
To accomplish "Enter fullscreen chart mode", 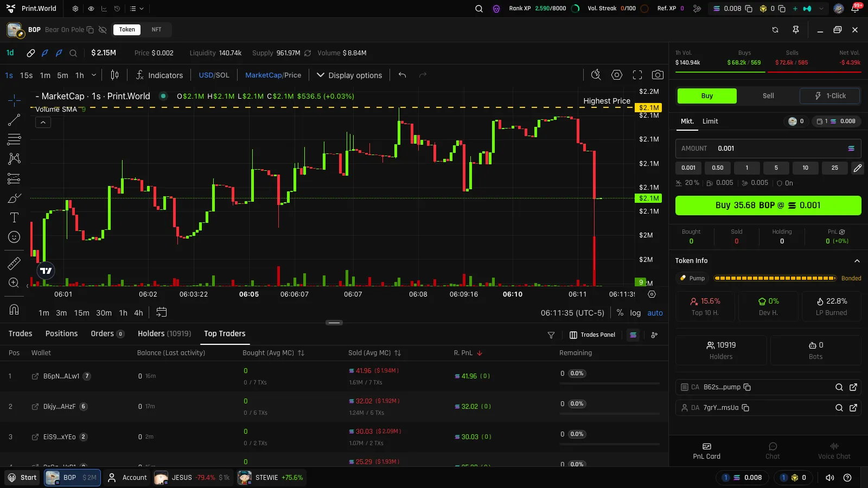I will point(637,75).
